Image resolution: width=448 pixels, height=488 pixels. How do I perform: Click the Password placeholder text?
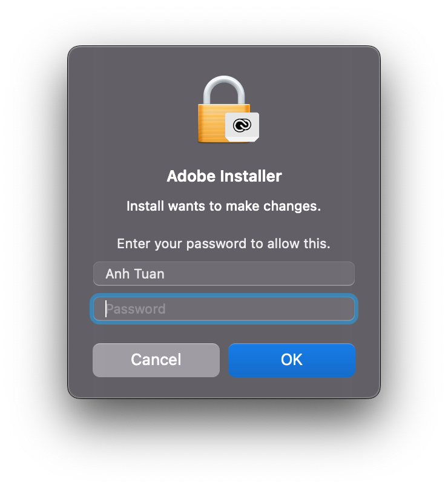(x=136, y=309)
